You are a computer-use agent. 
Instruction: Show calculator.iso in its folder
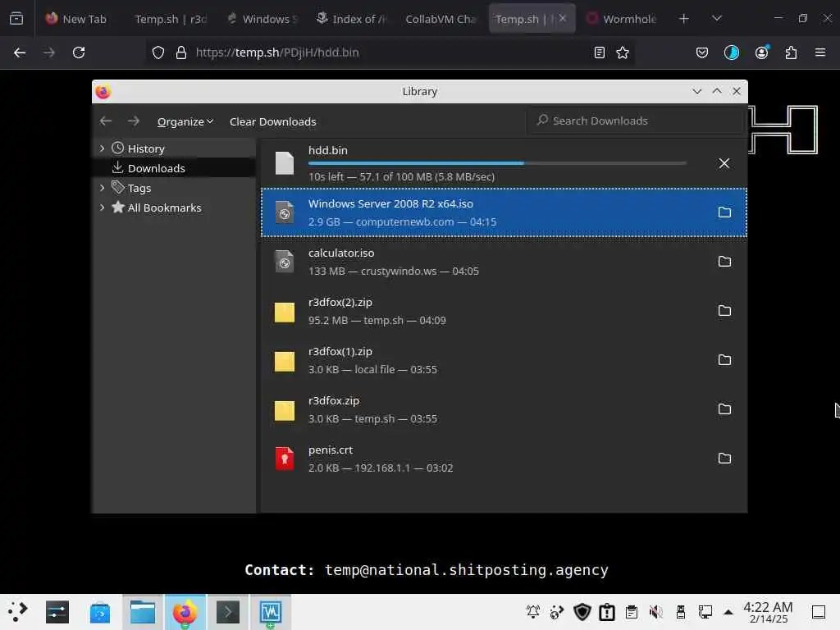point(724,262)
